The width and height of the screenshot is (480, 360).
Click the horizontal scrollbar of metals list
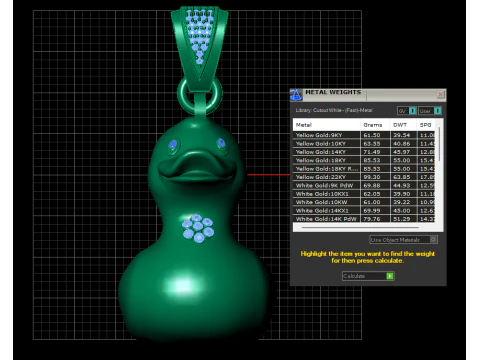click(x=360, y=228)
